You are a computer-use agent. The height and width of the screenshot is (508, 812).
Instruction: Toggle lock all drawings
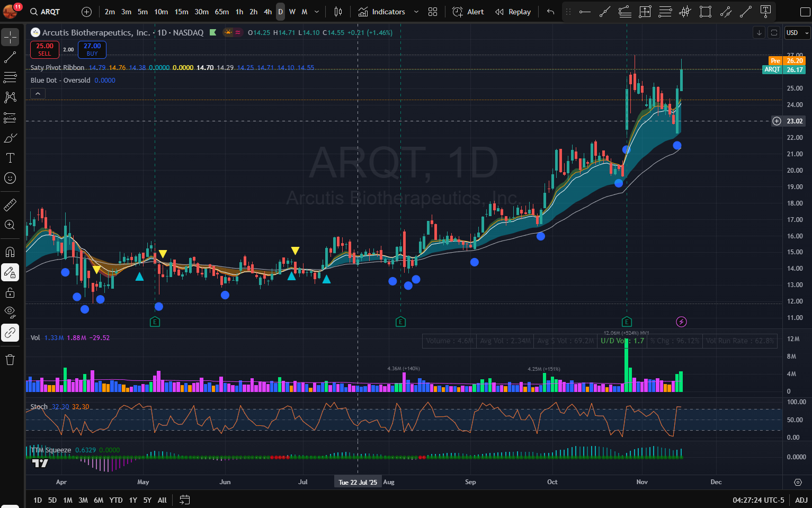pos(10,292)
